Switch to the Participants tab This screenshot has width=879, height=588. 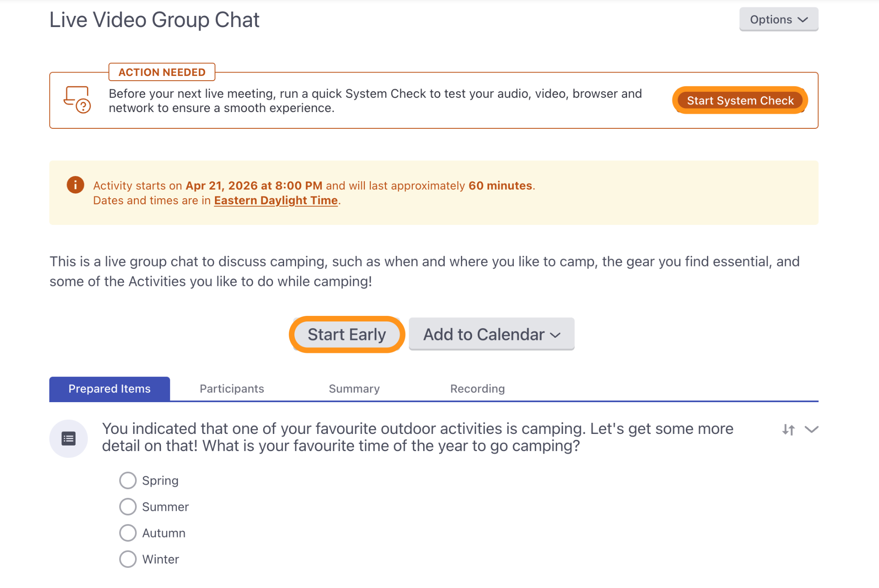pyautogui.click(x=232, y=389)
